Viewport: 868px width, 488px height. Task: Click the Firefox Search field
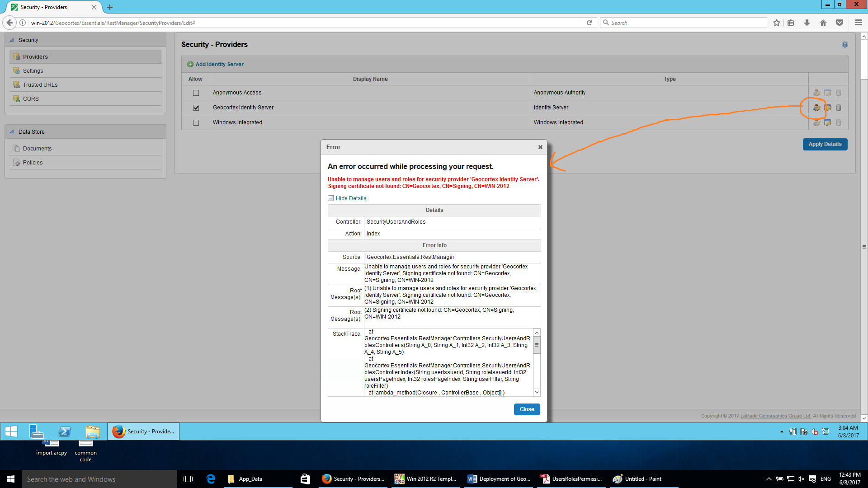(x=684, y=23)
